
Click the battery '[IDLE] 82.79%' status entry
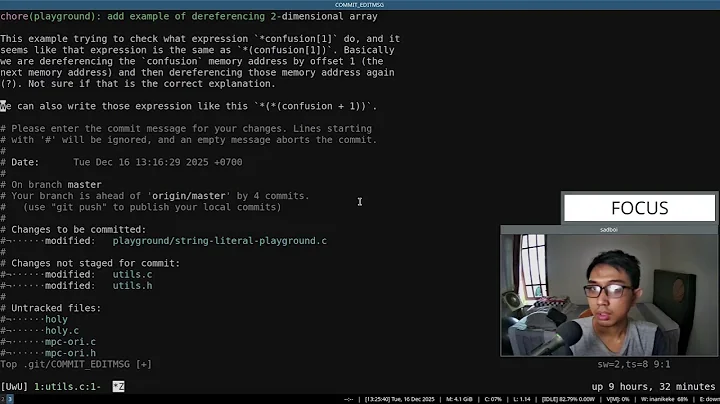coord(568,399)
